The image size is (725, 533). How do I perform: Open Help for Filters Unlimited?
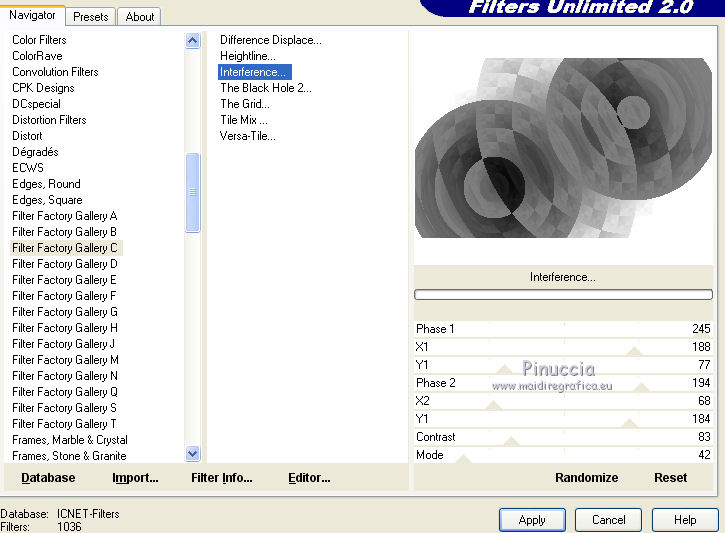[685, 520]
